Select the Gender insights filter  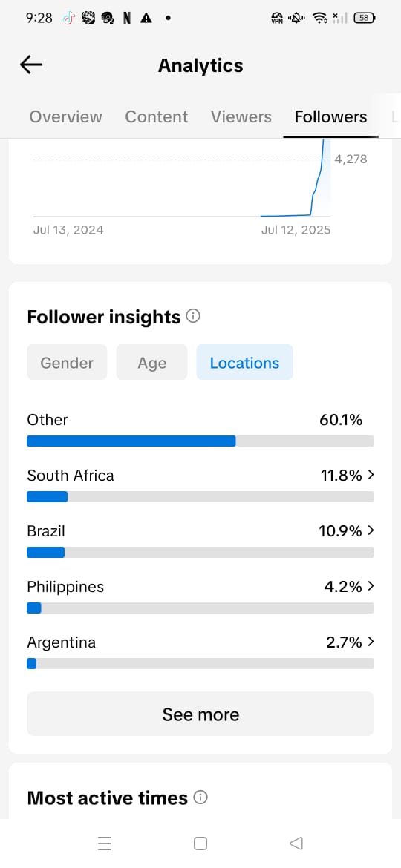pyautogui.click(x=67, y=363)
